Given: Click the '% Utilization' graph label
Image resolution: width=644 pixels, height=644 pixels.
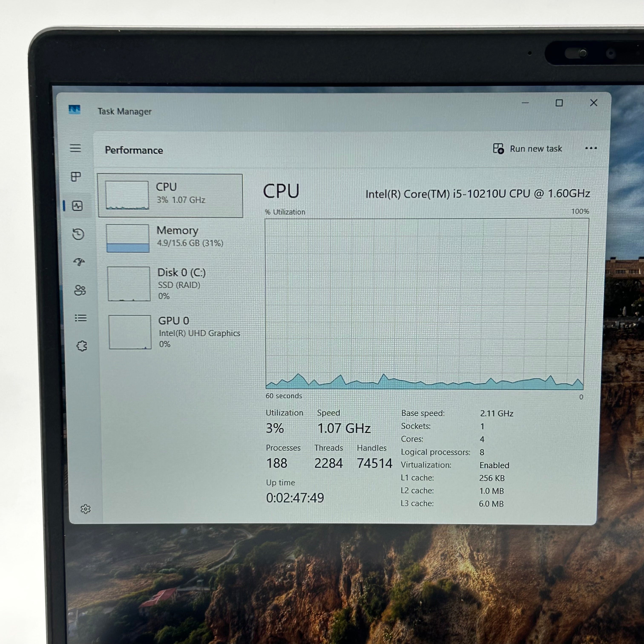Looking at the screenshot, I should 285,212.
